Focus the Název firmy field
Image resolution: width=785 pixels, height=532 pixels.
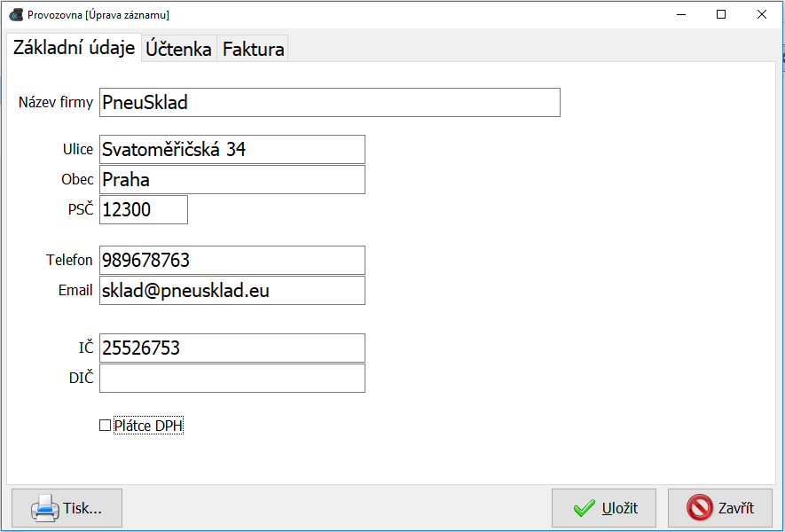[x=329, y=103]
